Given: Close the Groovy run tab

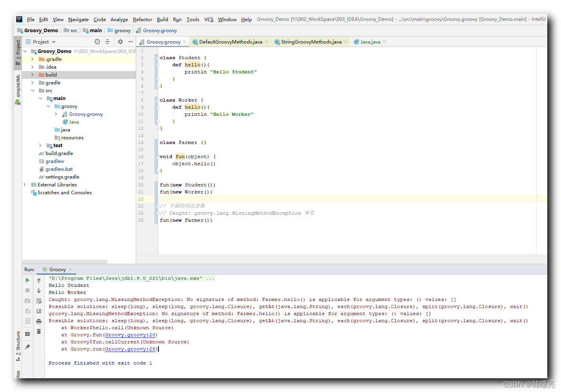Looking at the screenshot, I should pos(70,270).
